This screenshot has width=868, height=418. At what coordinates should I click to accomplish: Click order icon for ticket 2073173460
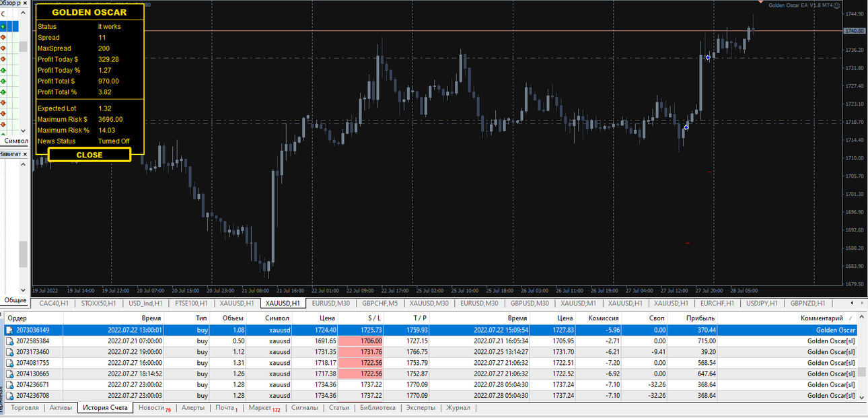pyautogui.click(x=9, y=352)
